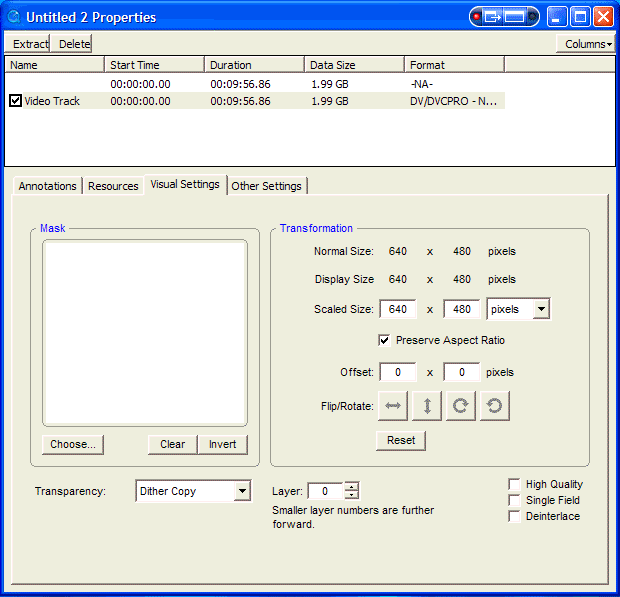The image size is (620, 597).
Task: Increase the Layer number with stepper
Action: pos(351,486)
